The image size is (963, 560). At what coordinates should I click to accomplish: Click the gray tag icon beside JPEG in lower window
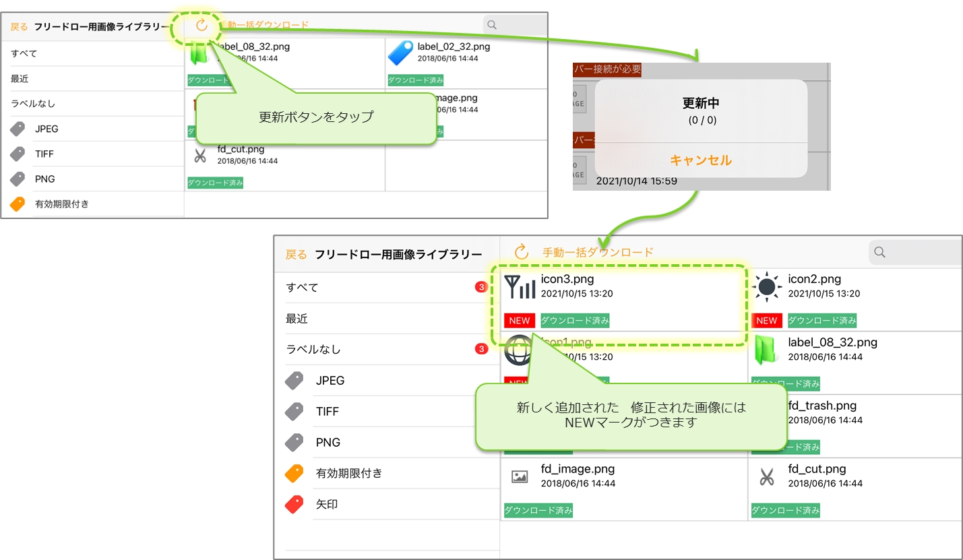(294, 381)
